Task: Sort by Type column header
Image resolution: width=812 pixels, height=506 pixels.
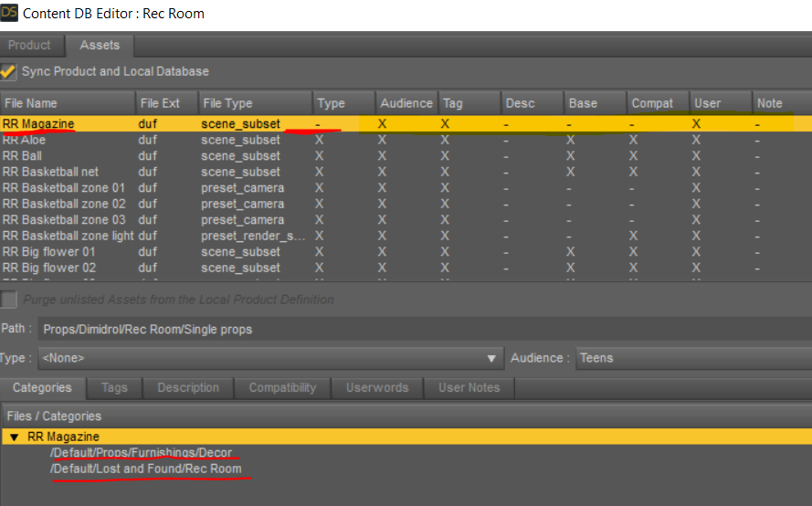Action: coord(343,103)
